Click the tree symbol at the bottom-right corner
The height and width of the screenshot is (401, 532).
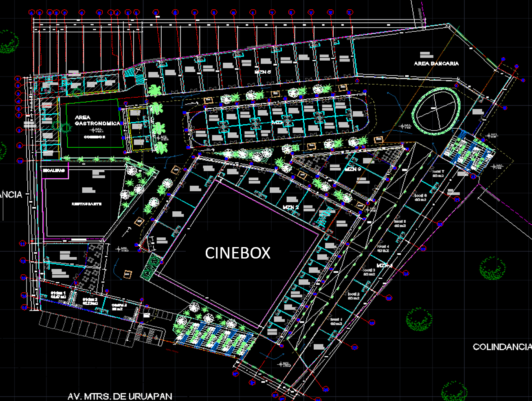coord(454,390)
